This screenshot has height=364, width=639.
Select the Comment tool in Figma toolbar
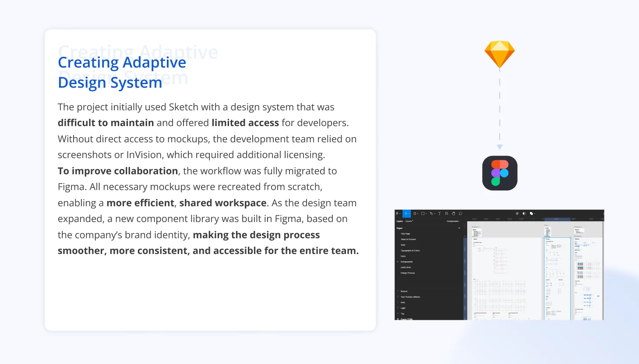460,213
